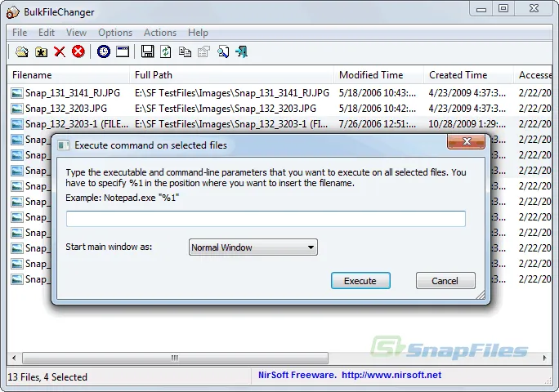Click the Add By Wildcard star-folder icon

42,52
